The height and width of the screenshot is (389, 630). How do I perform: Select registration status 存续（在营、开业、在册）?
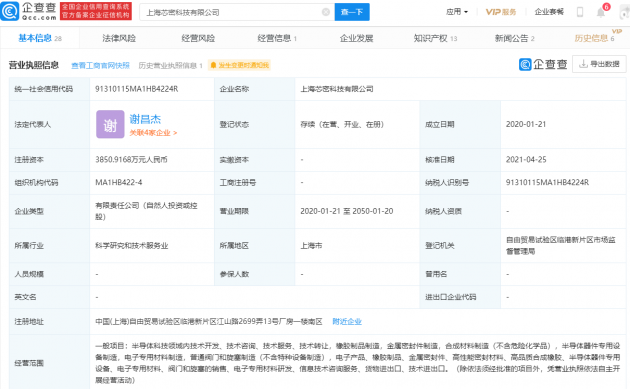pos(342,124)
